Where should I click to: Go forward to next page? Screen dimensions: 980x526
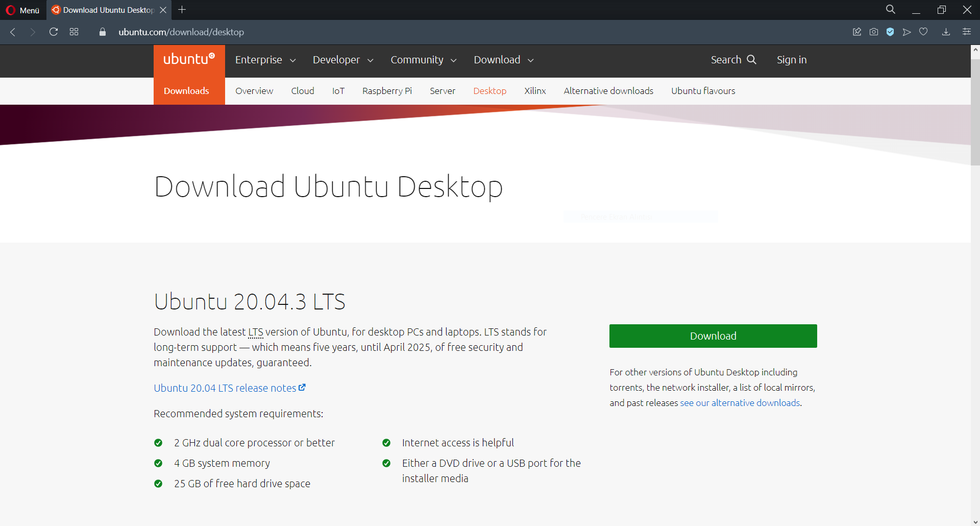(x=33, y=32)
